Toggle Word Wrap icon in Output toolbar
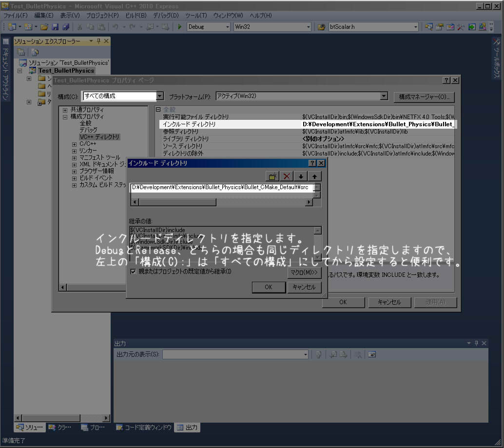 pos(372,354)
